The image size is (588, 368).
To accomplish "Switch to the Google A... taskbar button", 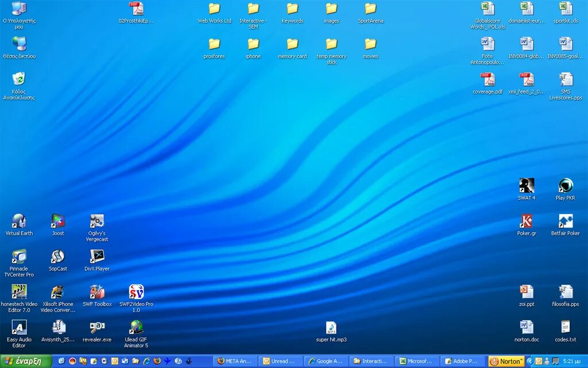I will coord(326,361).
